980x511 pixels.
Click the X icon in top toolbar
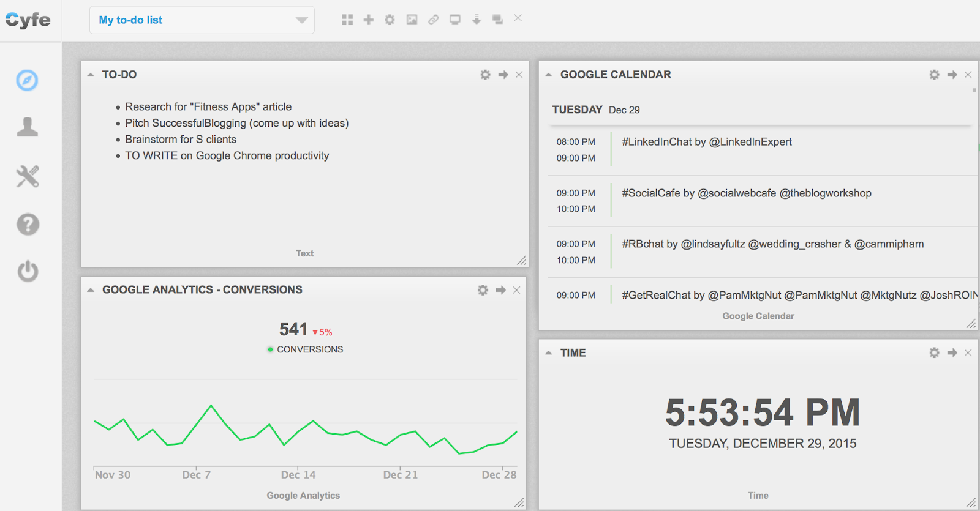(518, 18)
